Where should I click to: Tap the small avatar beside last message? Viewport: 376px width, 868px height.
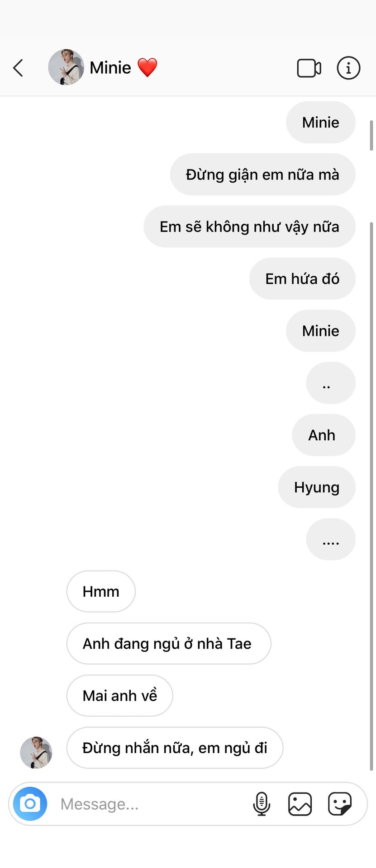[36, 753]
